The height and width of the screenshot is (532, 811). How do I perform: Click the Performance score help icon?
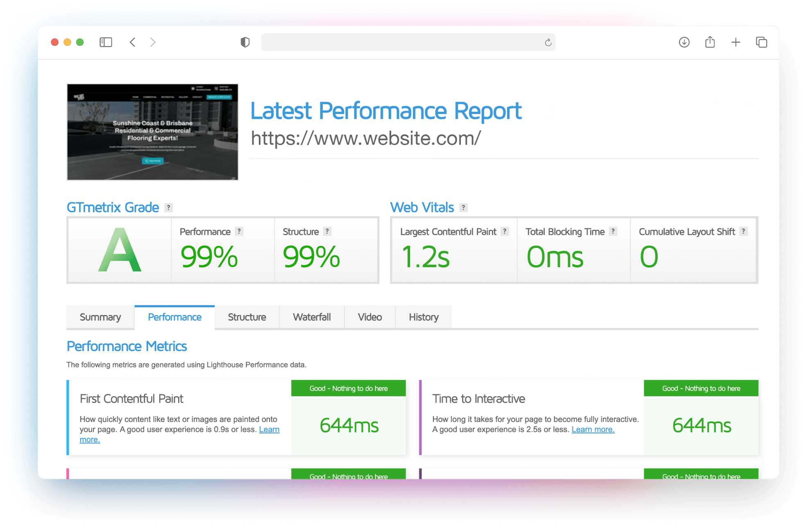239,232
